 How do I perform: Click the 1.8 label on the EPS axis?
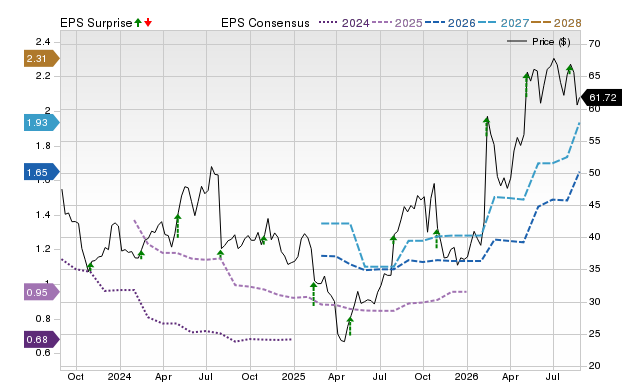point(43,146)
